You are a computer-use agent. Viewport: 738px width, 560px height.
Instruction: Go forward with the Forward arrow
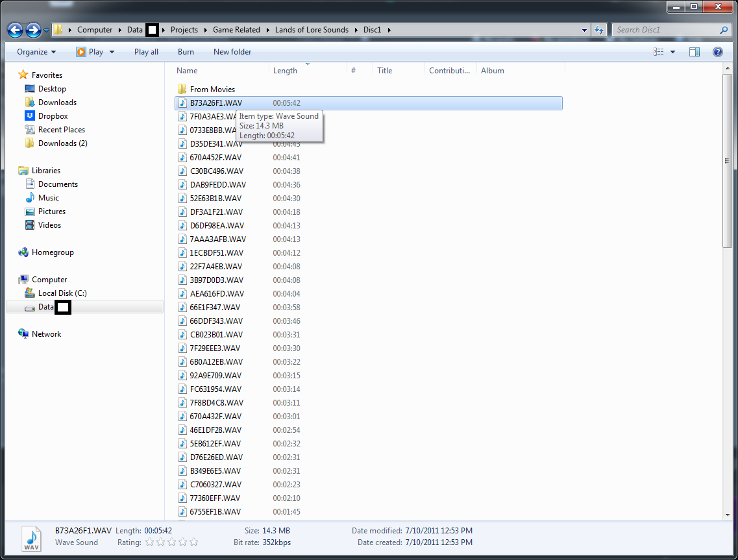[33, 30]
